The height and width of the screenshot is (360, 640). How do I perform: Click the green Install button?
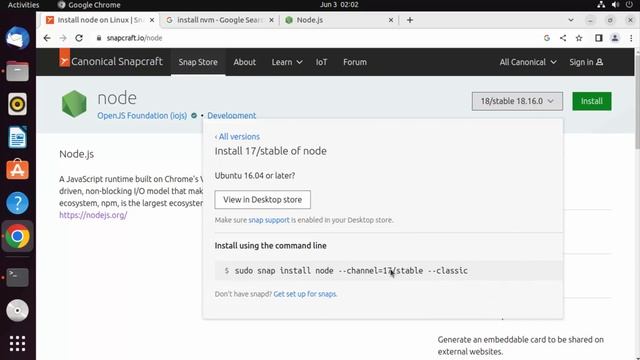click(592, 101)
